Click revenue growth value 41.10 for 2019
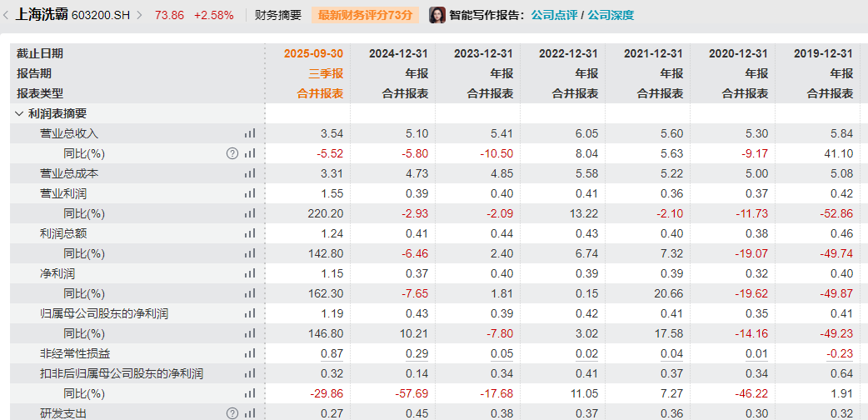Image resolution: width=868 pixels, height=420 pixels. (x=839, y=153)
